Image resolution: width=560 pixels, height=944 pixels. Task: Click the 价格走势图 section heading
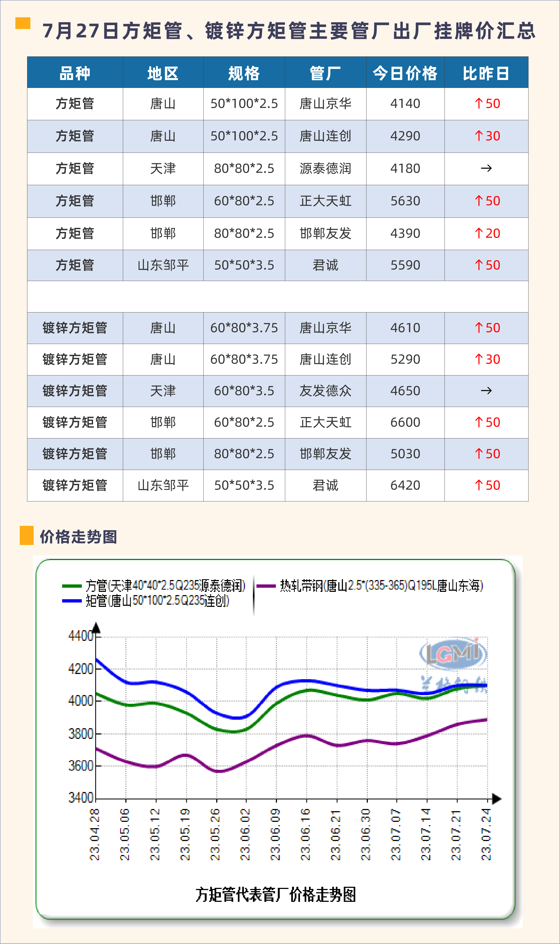pyautogui.click(x=79, y=536)
